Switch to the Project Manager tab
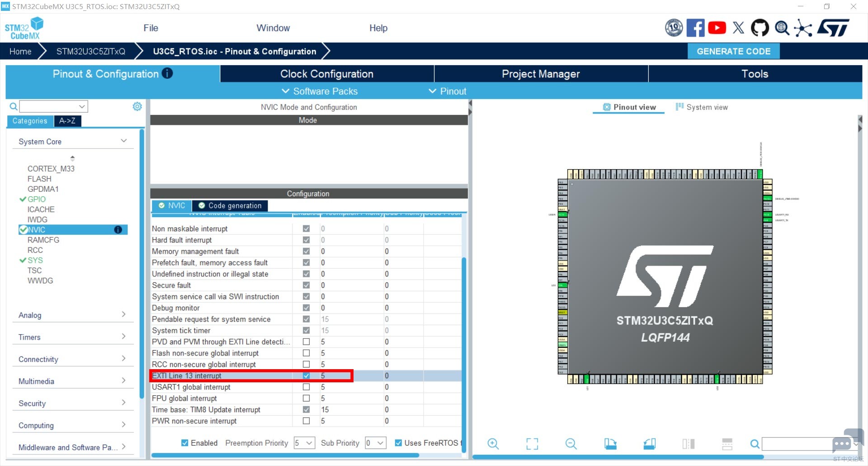868x466 pixels. 541,74
